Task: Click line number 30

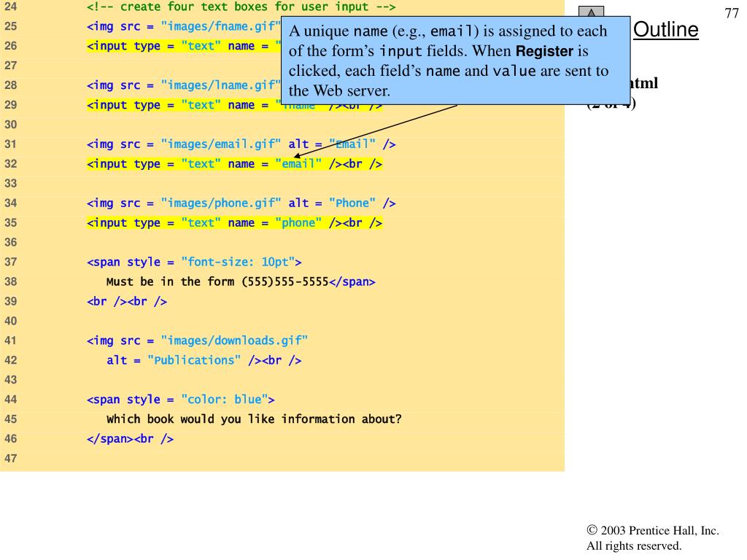Action: (x=10, y=125)
